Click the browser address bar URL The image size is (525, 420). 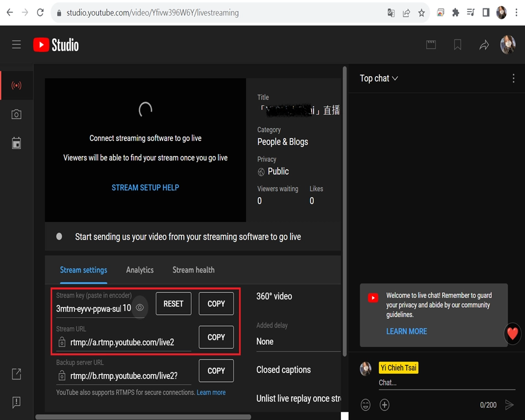[x=153, y=13]
